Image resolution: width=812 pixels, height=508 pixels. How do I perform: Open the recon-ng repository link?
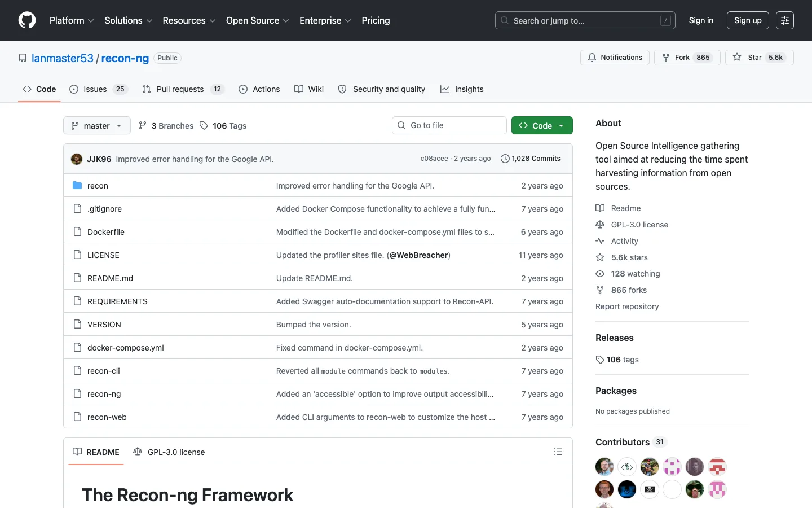coord(125,58)
